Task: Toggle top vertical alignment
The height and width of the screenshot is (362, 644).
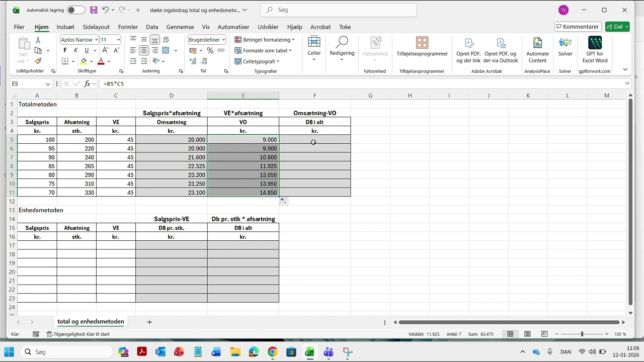Action: tap(133, 40)
